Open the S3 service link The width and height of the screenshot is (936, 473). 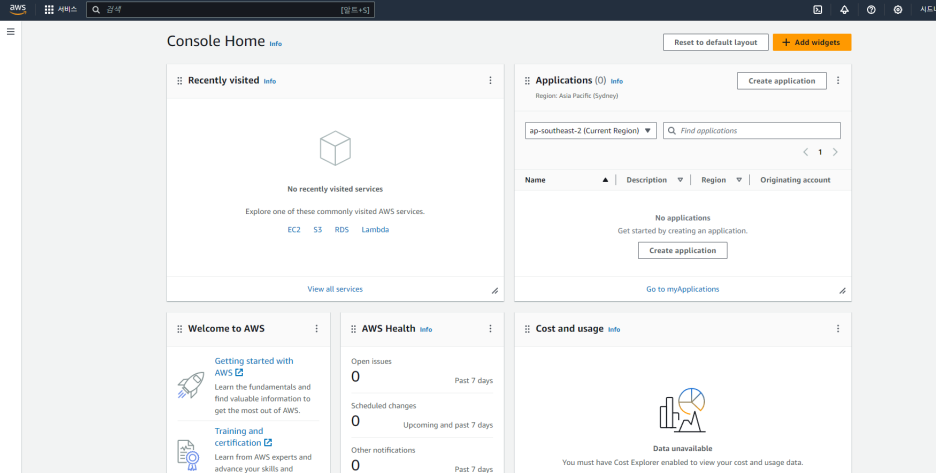318,229
